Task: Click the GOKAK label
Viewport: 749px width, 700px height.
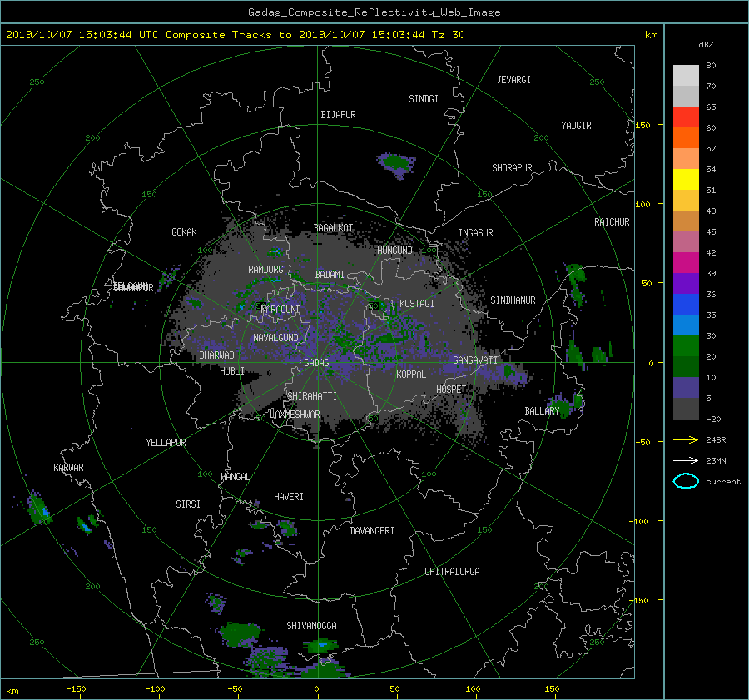Action: coord(185,232)
